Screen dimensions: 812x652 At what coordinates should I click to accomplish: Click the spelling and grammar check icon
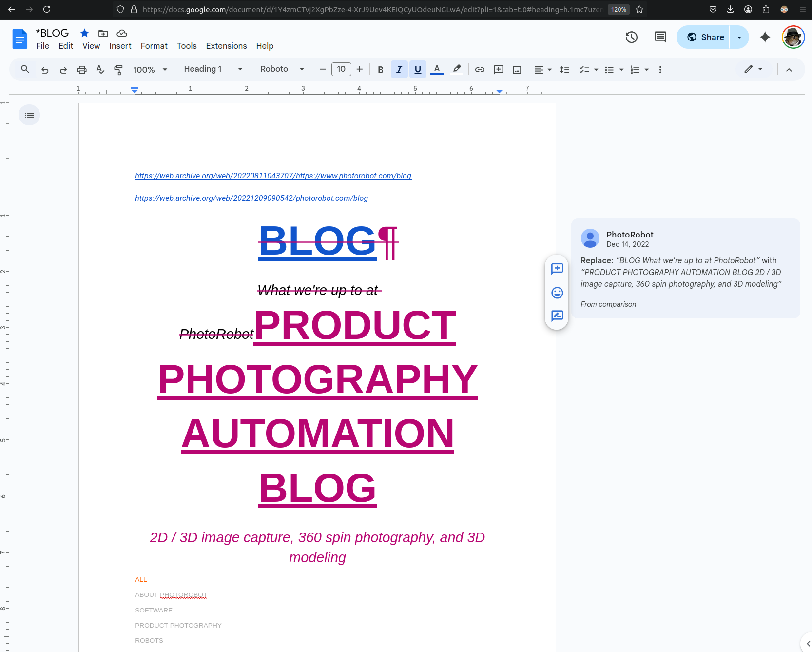100,70
